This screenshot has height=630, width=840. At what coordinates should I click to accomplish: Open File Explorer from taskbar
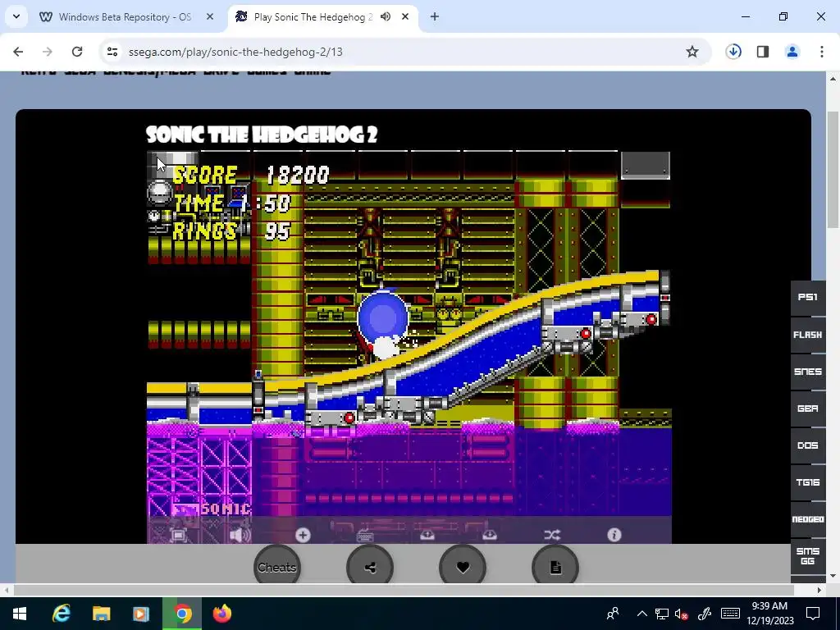pos(101,614)
